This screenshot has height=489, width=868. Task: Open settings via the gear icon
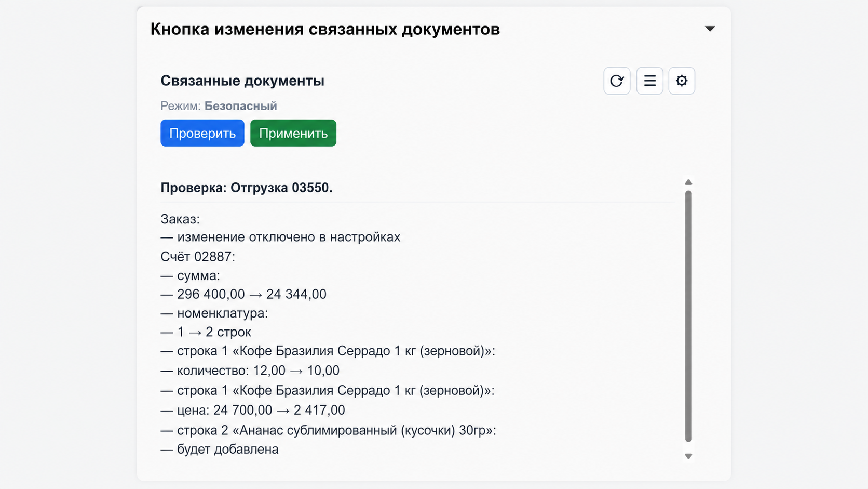point(682,81)
